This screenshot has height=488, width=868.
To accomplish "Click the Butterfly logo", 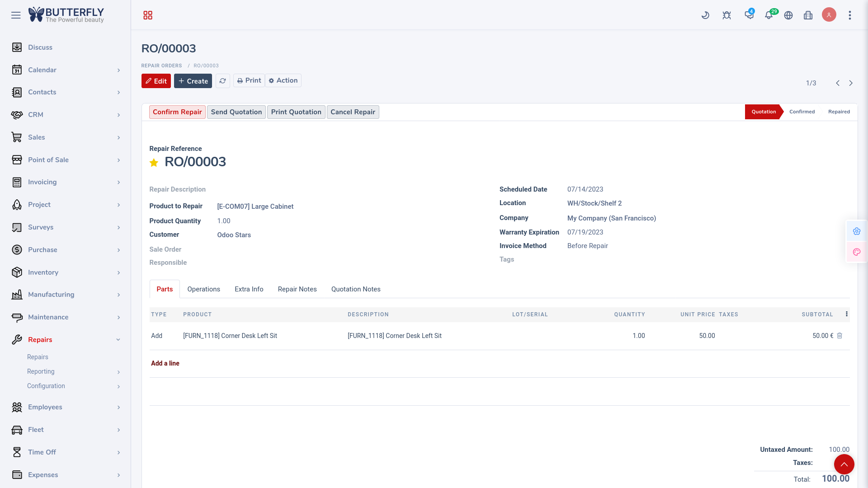I will (x=66, y=15).
